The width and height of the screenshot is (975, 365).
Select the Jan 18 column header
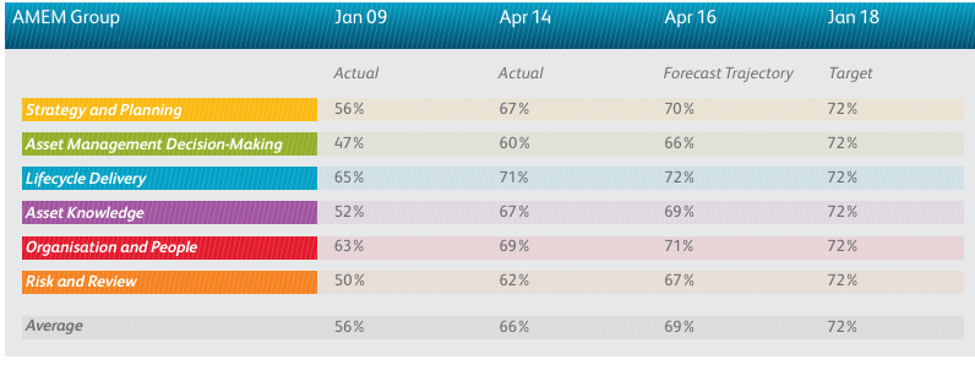(x=853, y=17)
